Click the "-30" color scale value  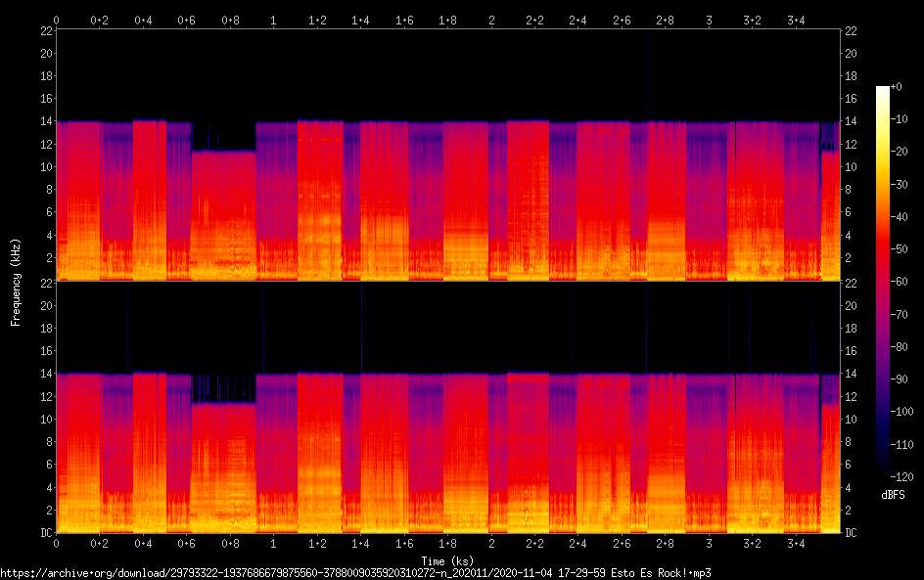900,184
